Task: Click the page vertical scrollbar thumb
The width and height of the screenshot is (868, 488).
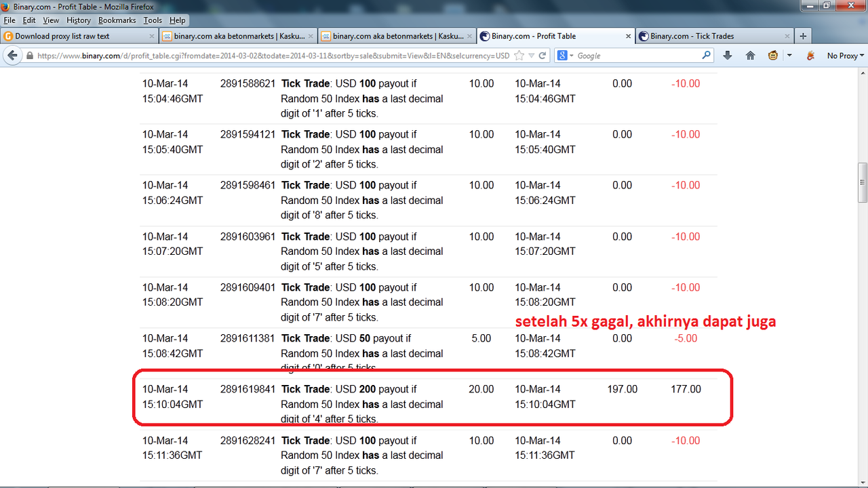Action: 863,182
